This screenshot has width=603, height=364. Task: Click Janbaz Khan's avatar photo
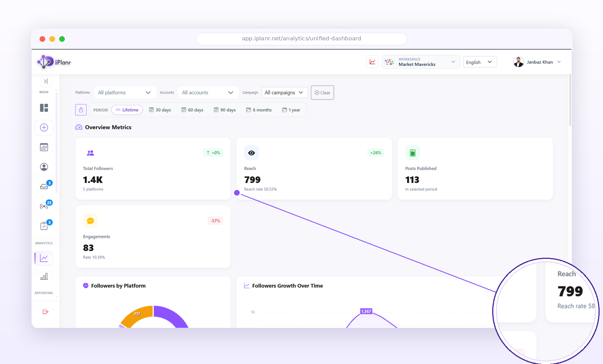click(519, 62)
